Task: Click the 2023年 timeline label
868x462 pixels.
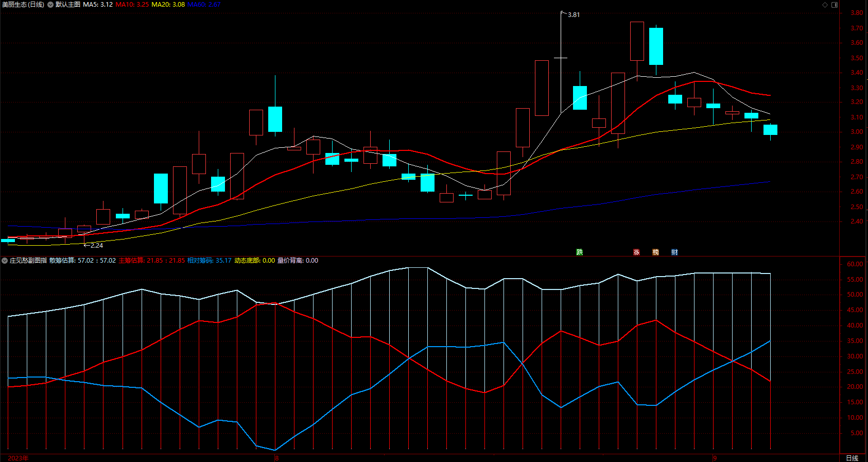Action: (18, 458)
